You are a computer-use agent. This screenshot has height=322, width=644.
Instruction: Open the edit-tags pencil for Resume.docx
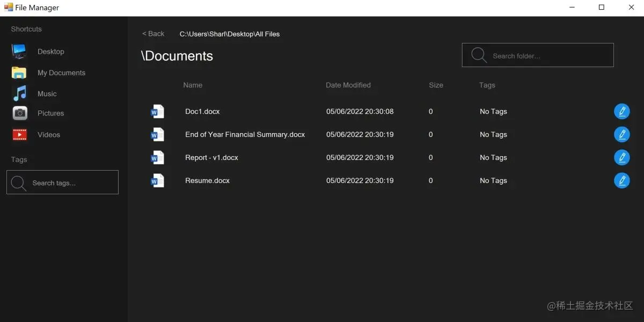pos(622,180)
